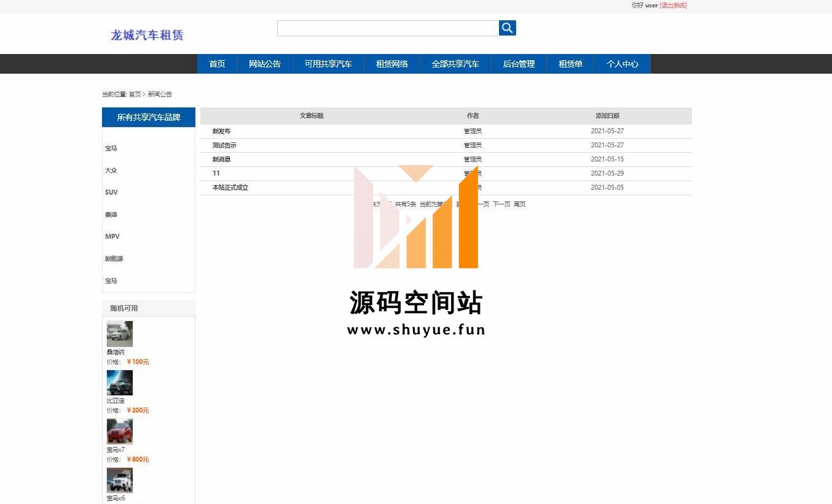This screenshot has width=832, height=504.
Task: Click the 龙城汽车租赁 site logo
Action: tap(147, 35)
